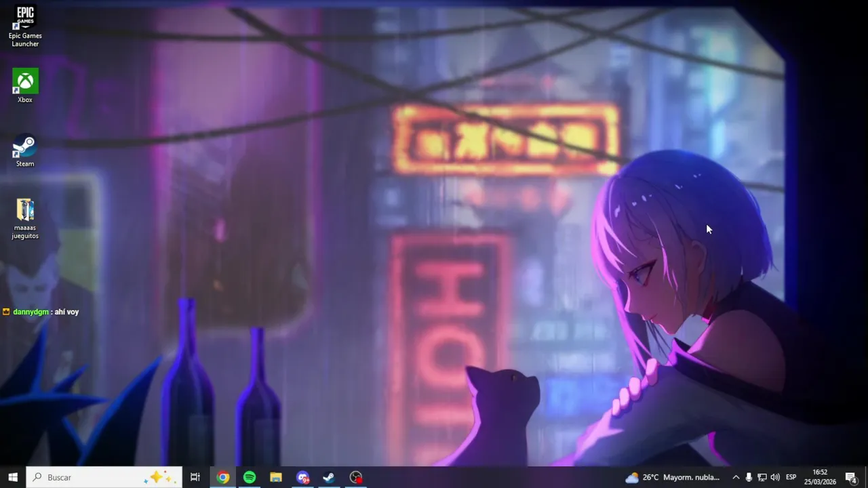Image resolution: width=868 pixels, height=488 pixels.
Task: Click the sparkle search highlights icon
Action: point(160,477)
